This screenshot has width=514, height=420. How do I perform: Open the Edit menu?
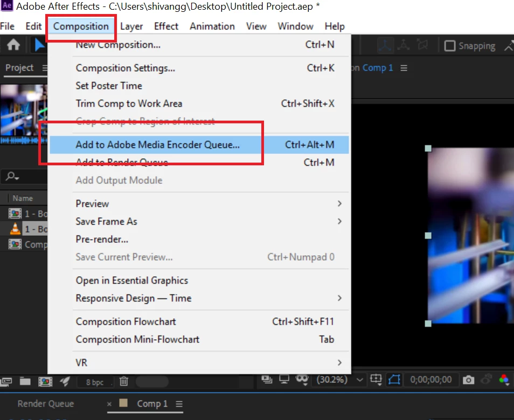[33, 26]
